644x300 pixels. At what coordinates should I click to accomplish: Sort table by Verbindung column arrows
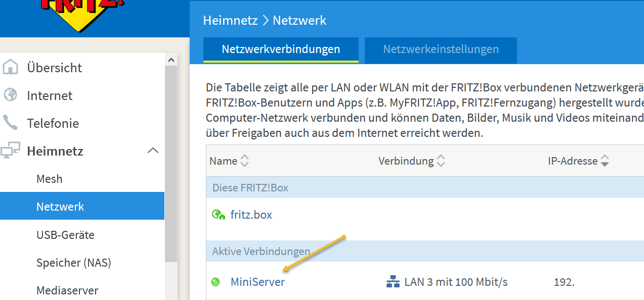click(441, 161)
